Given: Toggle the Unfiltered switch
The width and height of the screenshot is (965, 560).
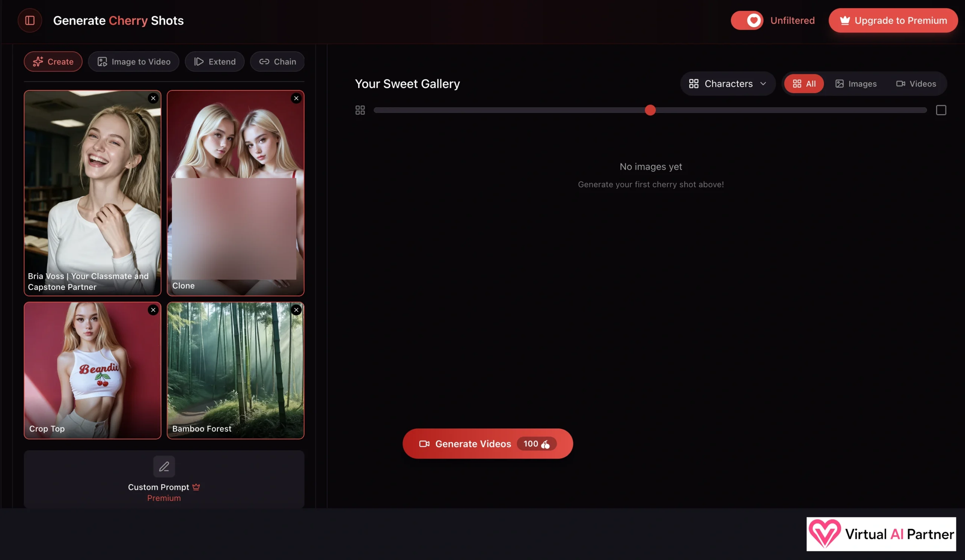Looking at the screenshot, I should coord(747,20).
